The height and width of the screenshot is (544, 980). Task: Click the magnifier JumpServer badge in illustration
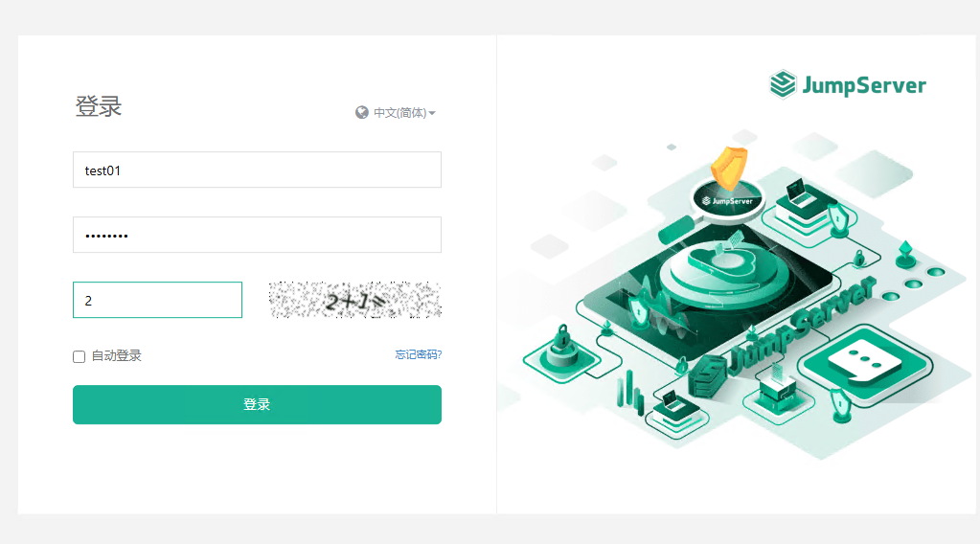point(727,200)
